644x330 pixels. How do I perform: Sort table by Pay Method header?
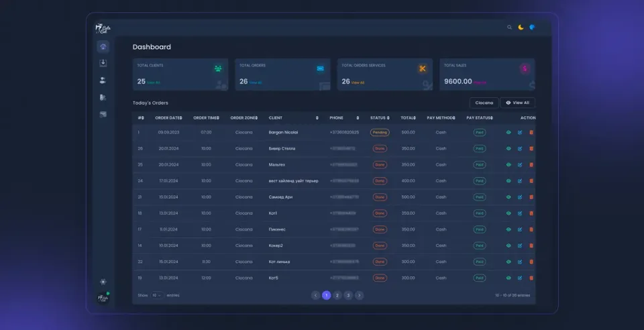tap(441, 118)
